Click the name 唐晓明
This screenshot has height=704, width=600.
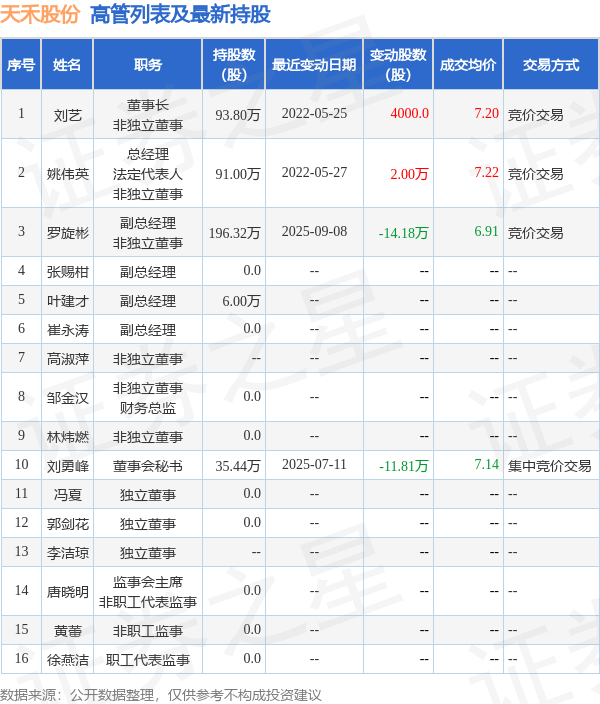[67, 592]
